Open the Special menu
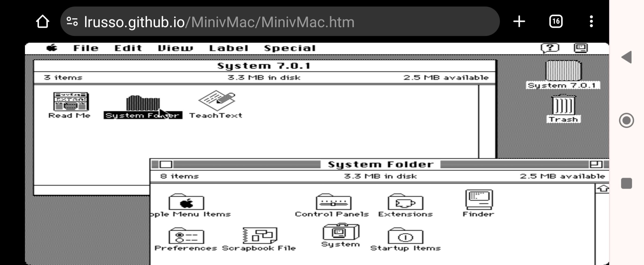This screenshot has width=644, height=265. click(290, 48)
